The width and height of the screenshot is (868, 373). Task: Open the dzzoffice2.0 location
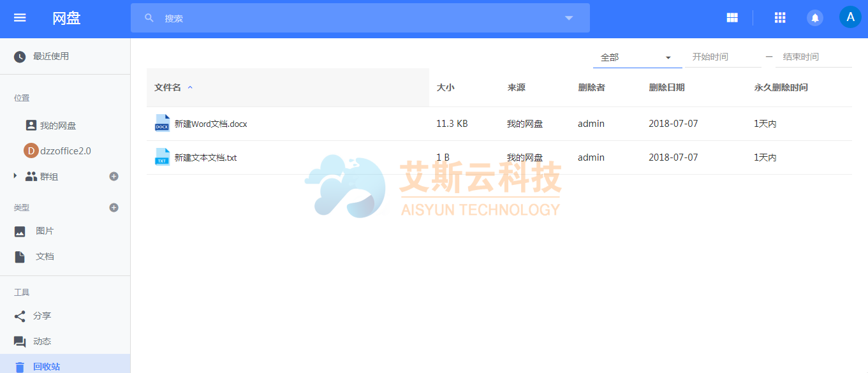[x=65, y=151]
